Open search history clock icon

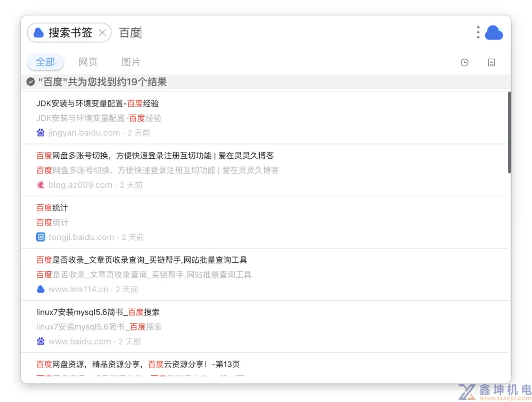pos(464,62)
